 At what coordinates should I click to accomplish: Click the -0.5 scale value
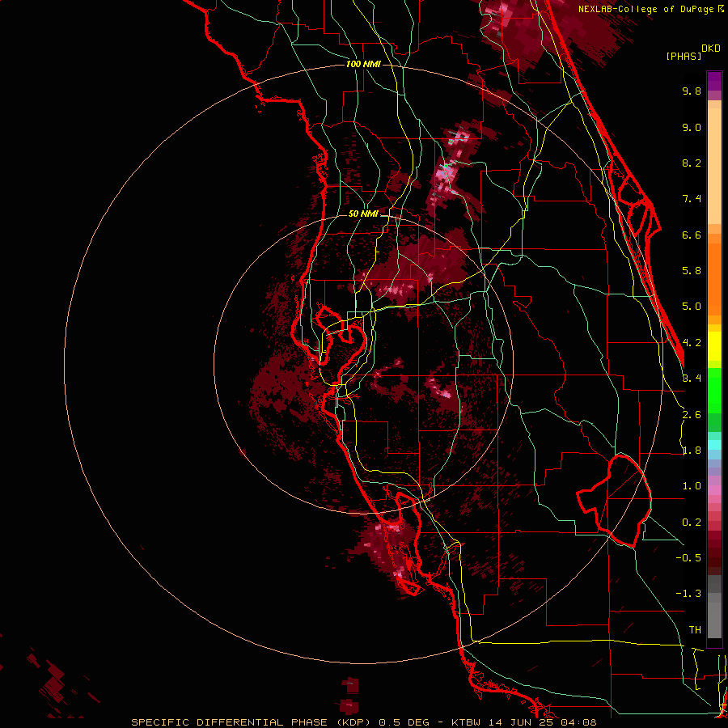coord(688,558)
